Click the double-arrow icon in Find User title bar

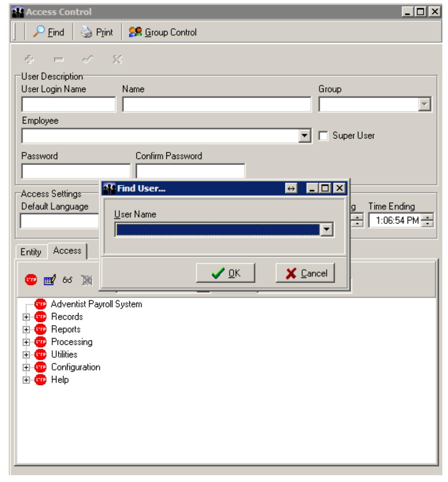click(x=291, y=188)
